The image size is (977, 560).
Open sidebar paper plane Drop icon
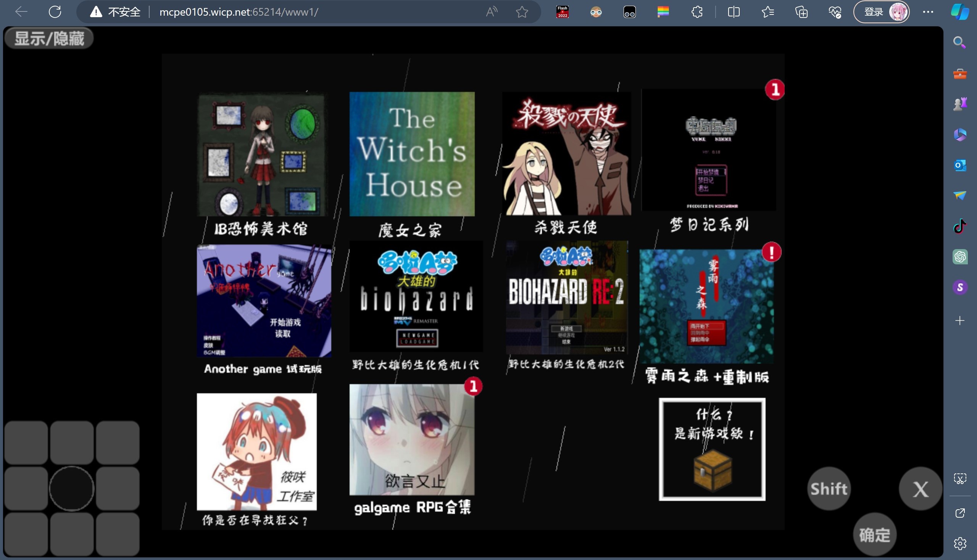pos(960,196)
